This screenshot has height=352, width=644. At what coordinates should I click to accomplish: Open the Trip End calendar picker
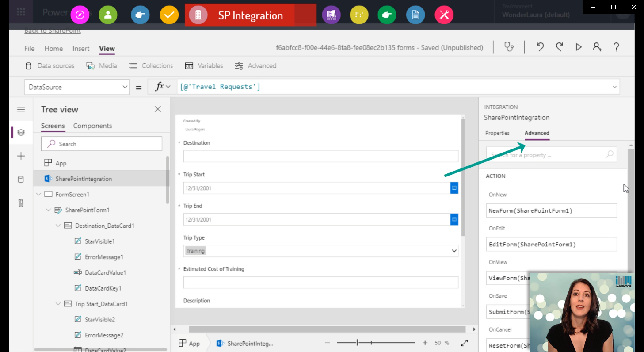454,219
